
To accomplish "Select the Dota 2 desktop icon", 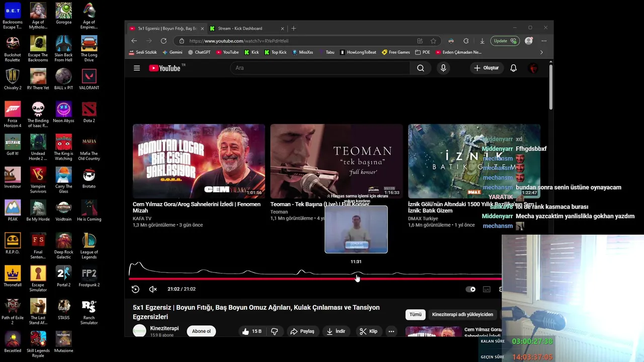I will pos(89,112).
